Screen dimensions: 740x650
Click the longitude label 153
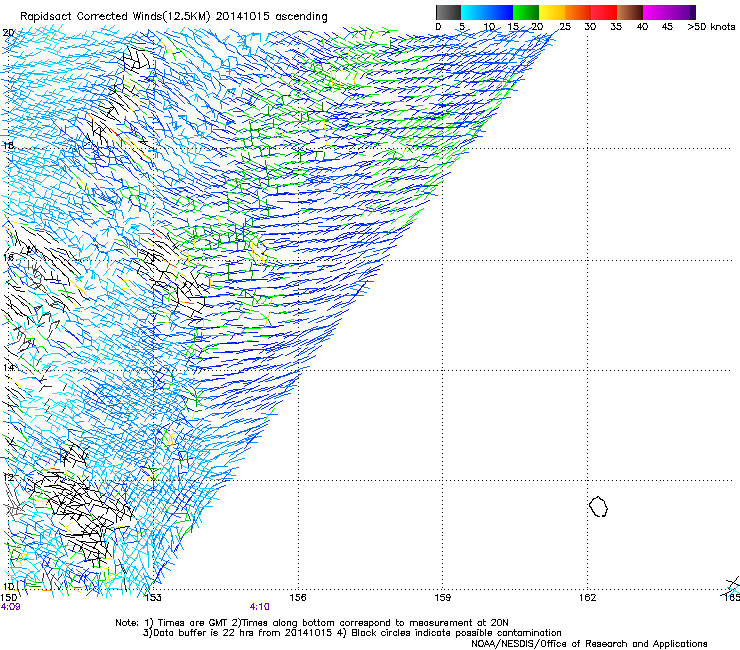point(153,598)
